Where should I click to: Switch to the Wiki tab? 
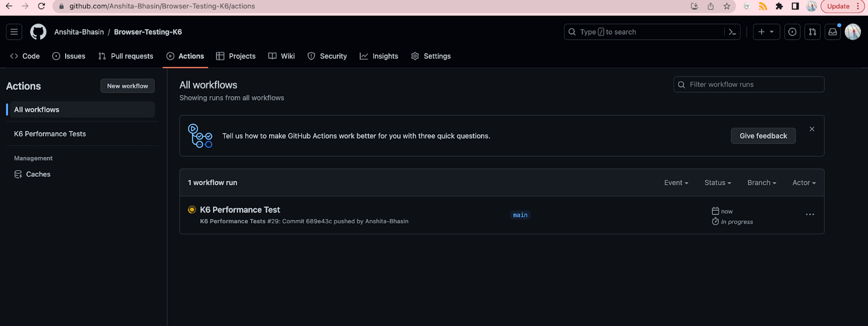(x=282, y=56)
